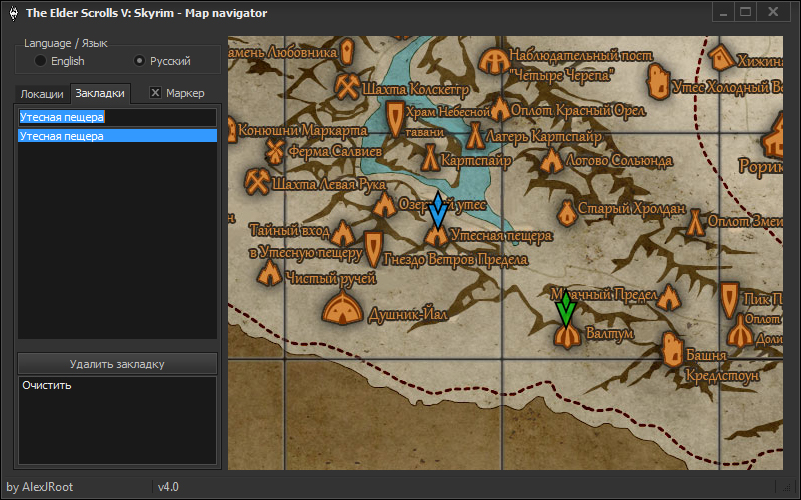
Task: Click the green marker arrow on map
Action: coord(566,308)
